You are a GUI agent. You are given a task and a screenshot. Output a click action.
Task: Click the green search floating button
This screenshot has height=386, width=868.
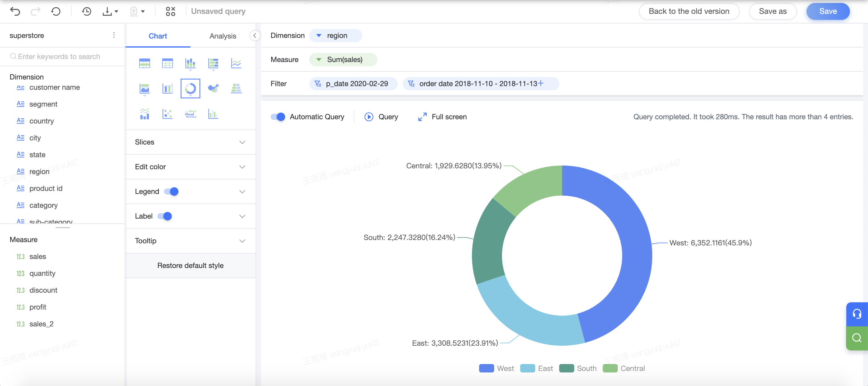pyautogui.click(x=857, y=338)
